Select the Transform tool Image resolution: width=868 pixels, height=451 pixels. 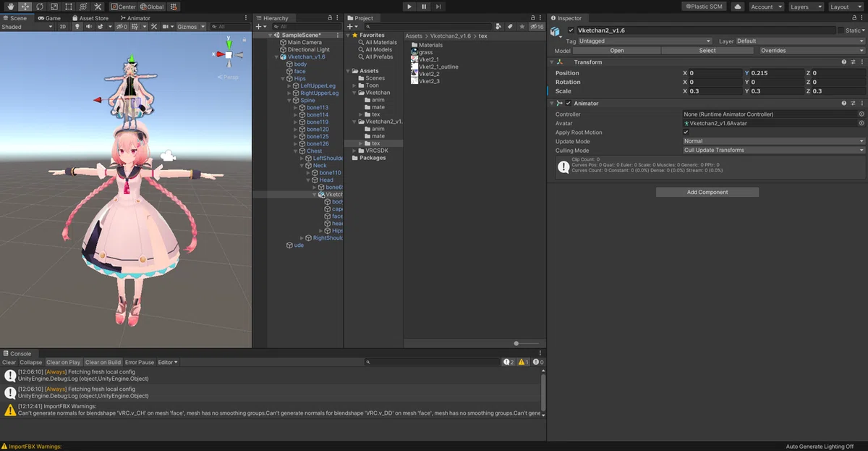click(83, 7)
